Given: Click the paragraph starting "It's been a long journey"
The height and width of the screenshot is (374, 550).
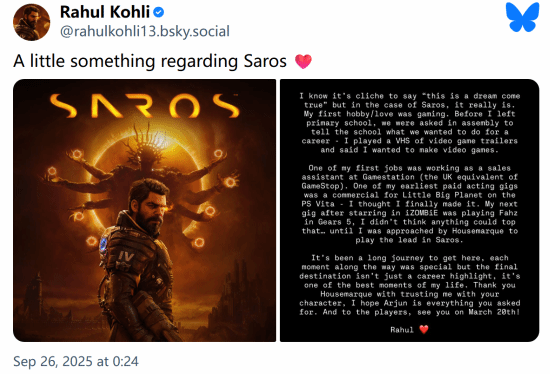Looking at the screenshot, I should click(409, 285).
